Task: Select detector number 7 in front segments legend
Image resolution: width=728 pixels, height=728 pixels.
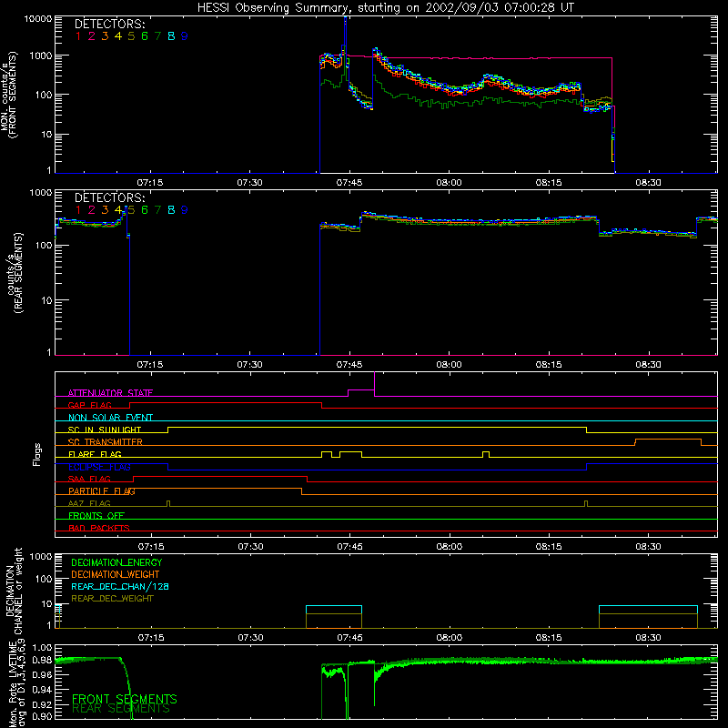Action: (x=157, y=36)
